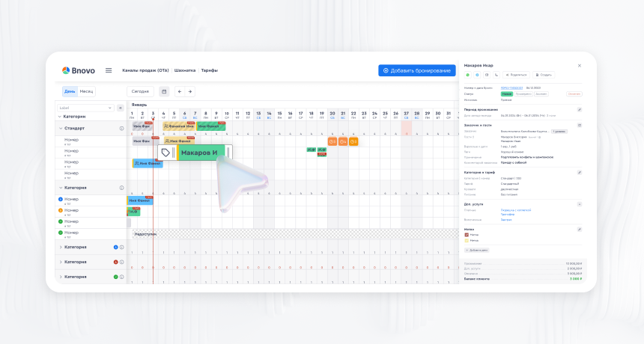Toggle the red Метка checkbox
644x344 pixels.
[467, 235]
